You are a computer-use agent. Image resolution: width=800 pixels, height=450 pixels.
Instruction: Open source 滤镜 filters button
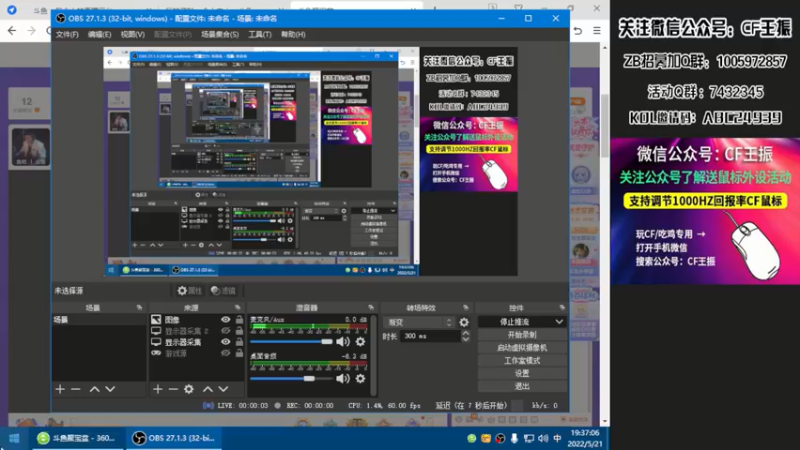(x=223, y=291)
